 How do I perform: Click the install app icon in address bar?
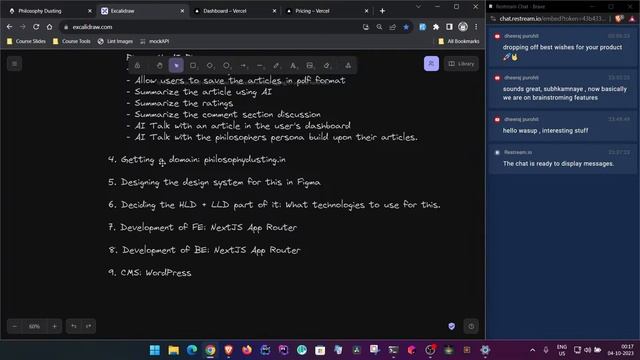coord(366,27)
